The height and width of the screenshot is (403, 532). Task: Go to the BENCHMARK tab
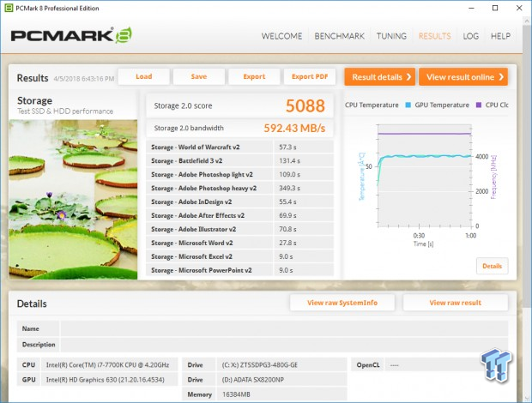pos(342,36)
